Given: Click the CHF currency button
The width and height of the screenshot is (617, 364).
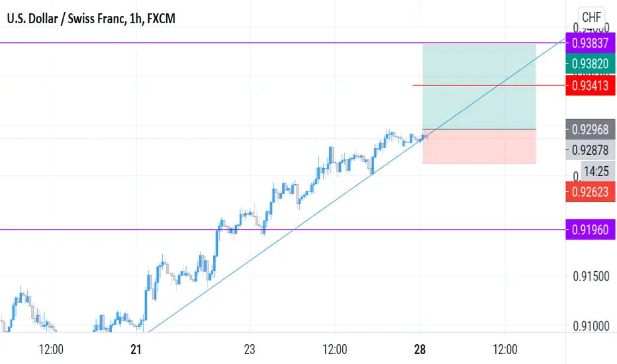Looking at the screenshot, I should 591,17.
